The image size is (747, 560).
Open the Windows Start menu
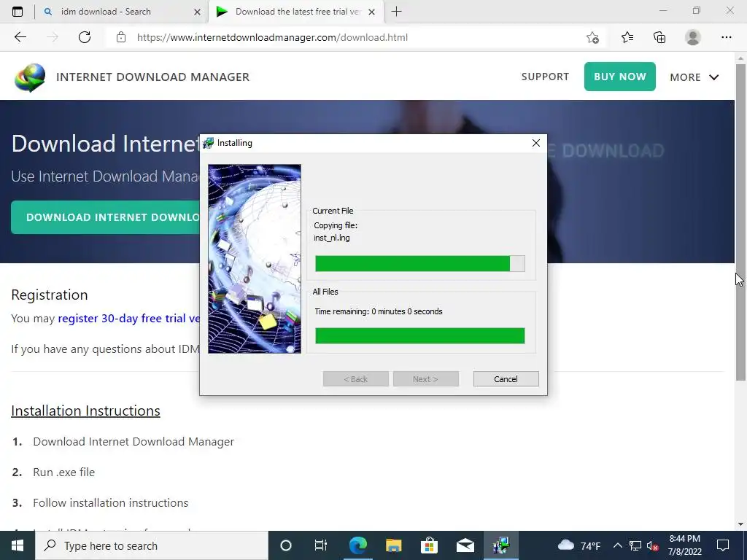click(18, 545)
